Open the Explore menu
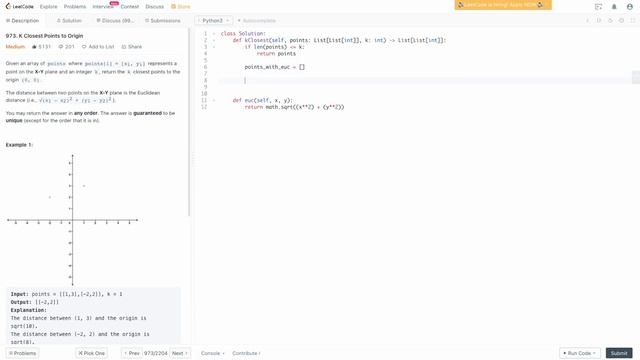The width and height of the screenshot is (640, 360). (49, 7)
